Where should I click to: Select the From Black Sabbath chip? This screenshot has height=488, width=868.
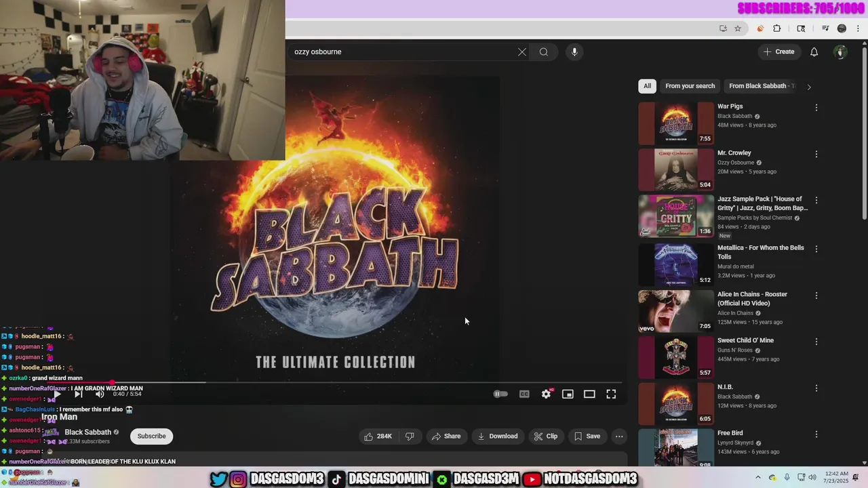pos(760,86)
